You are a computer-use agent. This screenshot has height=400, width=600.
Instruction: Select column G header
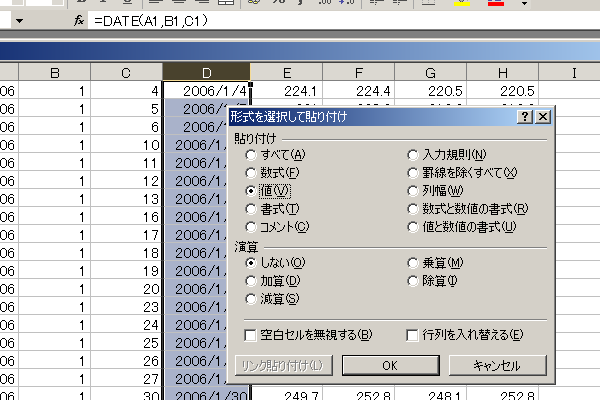[x=430, y=72]
